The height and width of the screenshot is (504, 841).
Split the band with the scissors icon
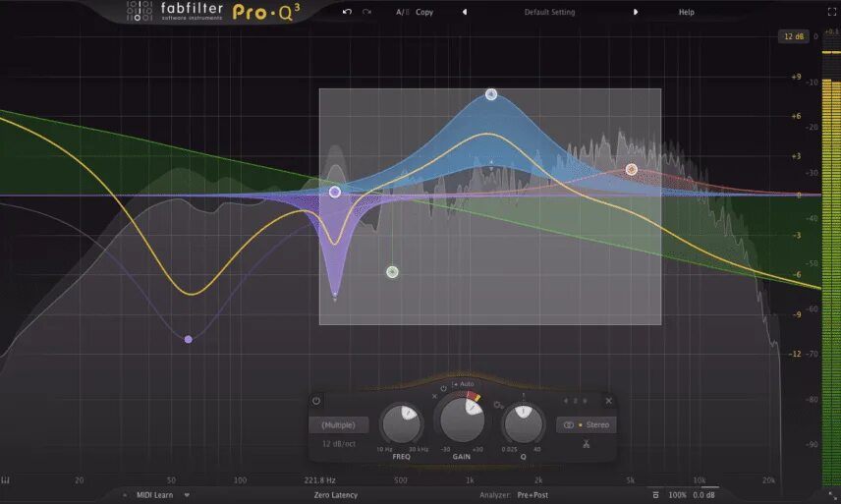click(x=587, y=444)
